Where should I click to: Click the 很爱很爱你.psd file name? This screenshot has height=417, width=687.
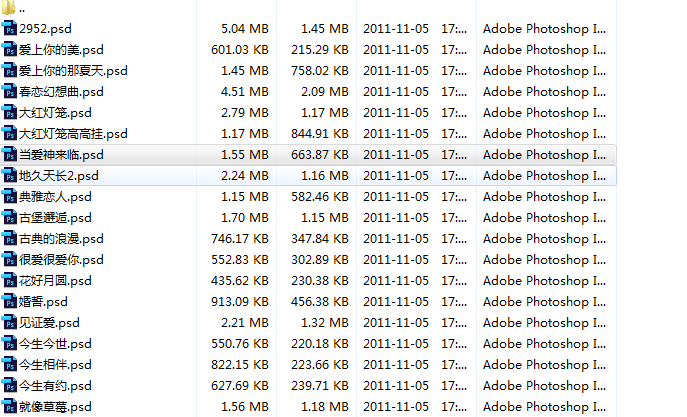(61, 260)
